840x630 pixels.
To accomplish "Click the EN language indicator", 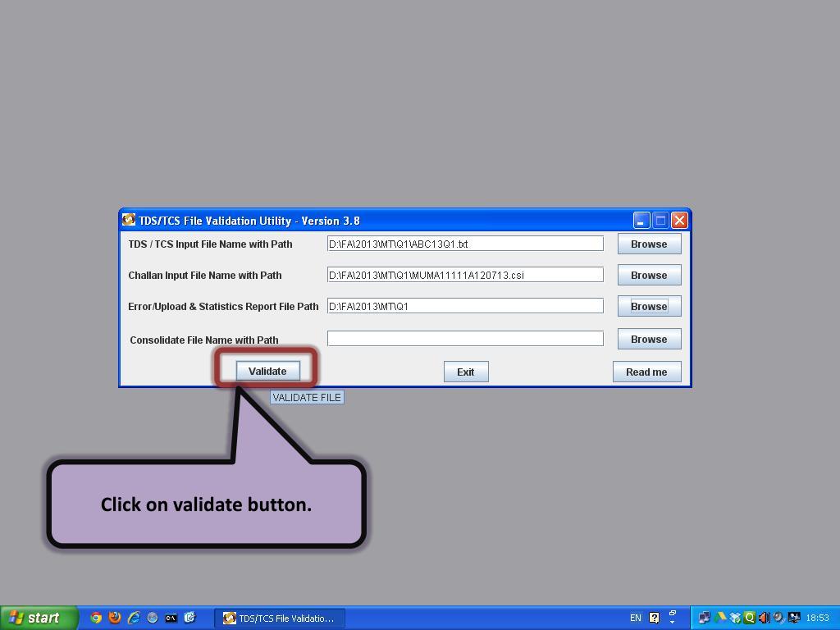I will click(x=636, y=618).
